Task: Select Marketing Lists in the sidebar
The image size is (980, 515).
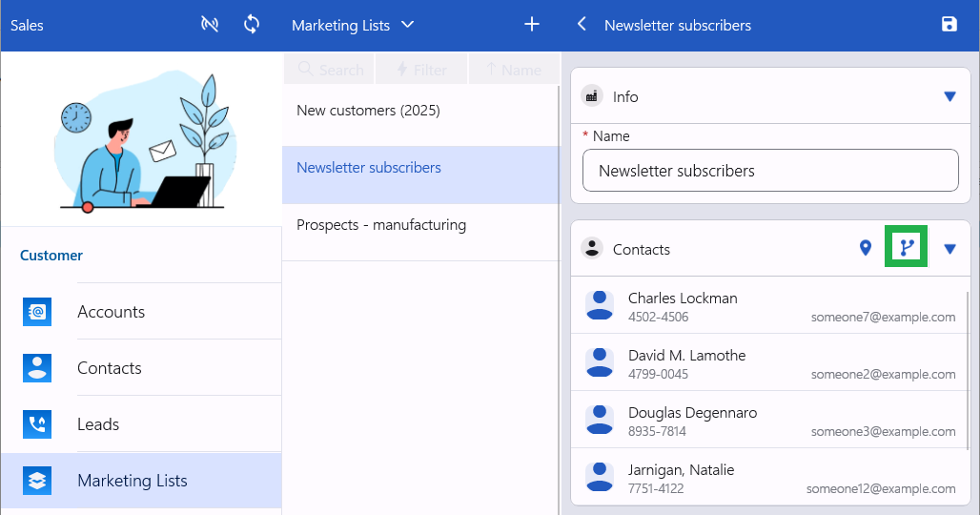Action: 132,481
